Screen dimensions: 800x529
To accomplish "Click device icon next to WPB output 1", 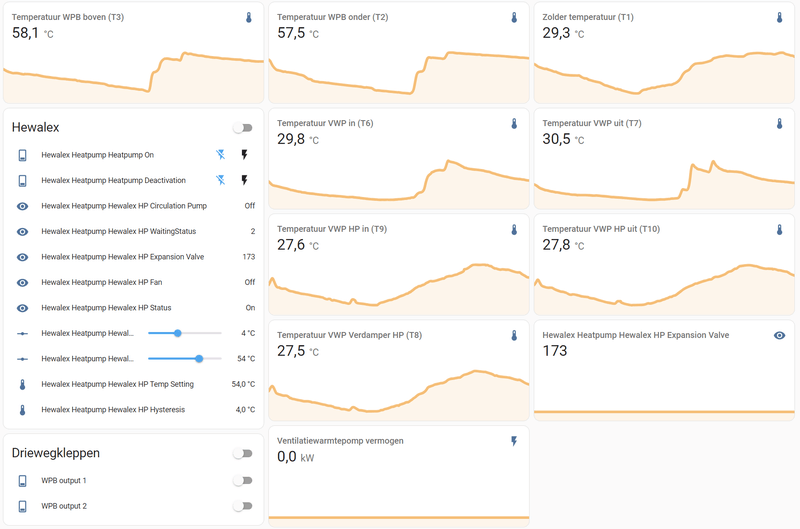I will pos(22,481).
